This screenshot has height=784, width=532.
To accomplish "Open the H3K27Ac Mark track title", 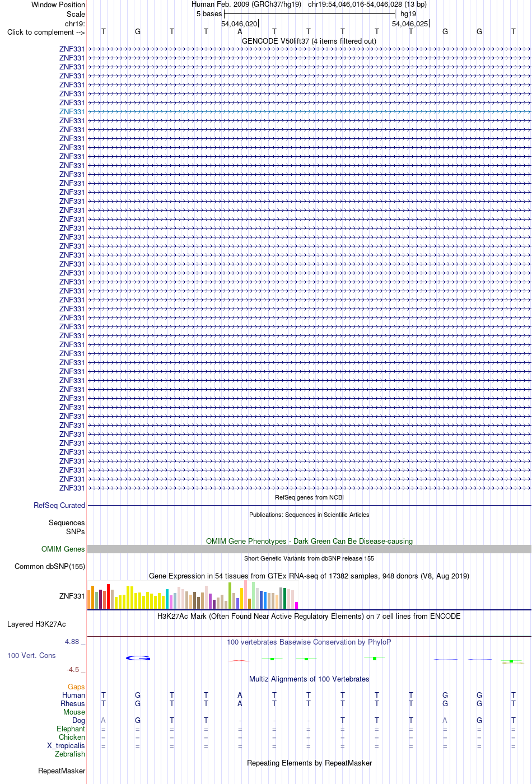I will point(309,616).
